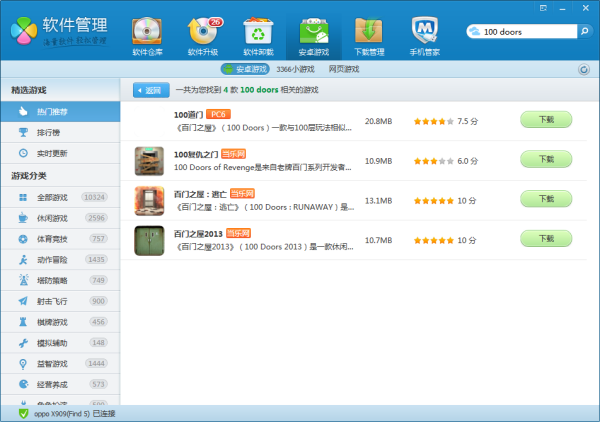
Task: Click the 100 Doors of Revenge description text
Action: pyautogui.click(x=262, y=168)
